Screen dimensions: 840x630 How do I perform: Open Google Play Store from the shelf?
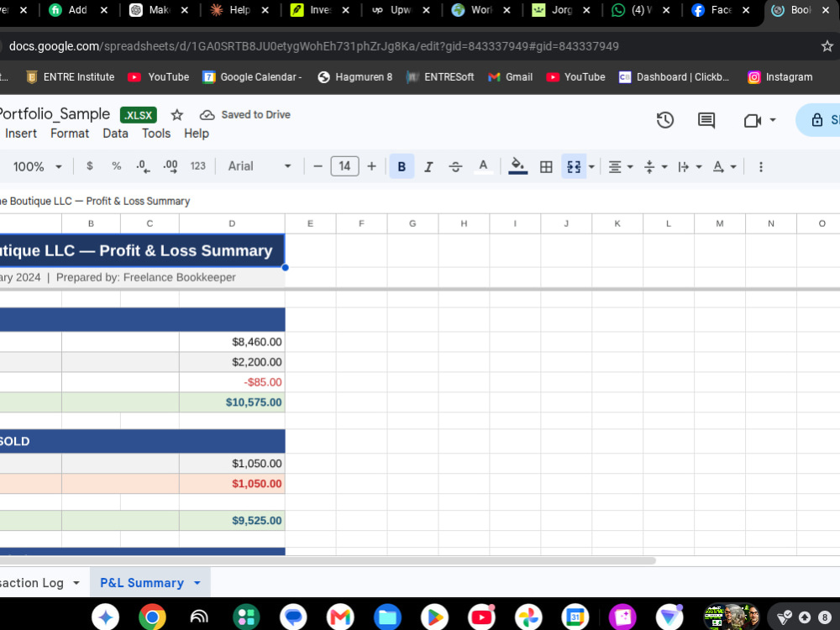coord(434,617)
